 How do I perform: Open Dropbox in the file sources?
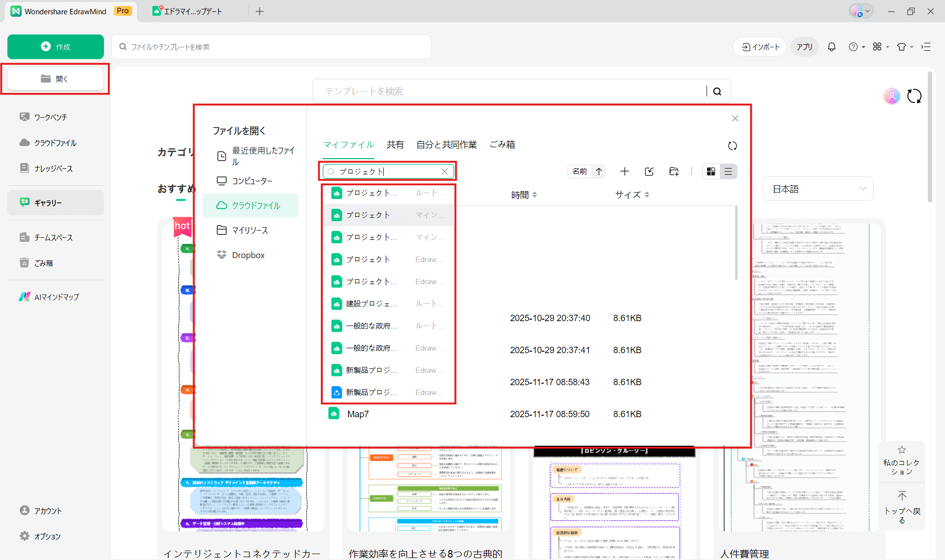[248, 255]
